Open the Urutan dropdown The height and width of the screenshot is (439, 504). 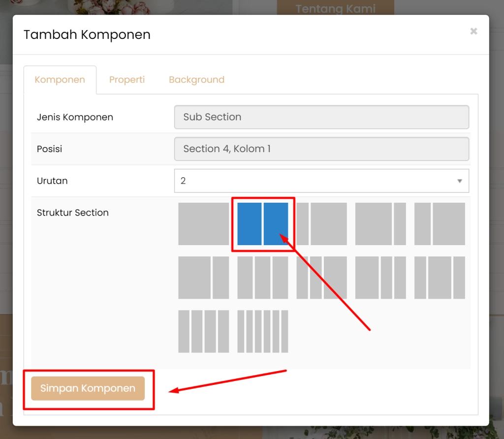pyautogui.click(x=321, y=181)
